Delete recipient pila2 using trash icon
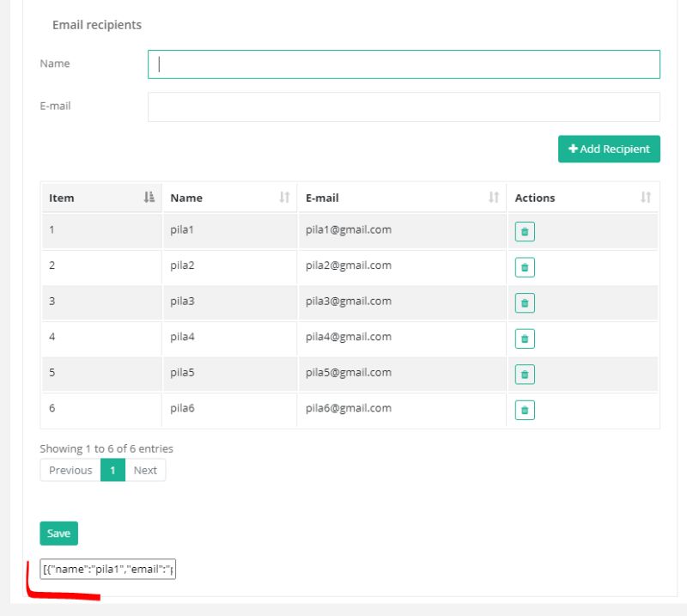This screenshot has height=616, width=687. [524, 266]
